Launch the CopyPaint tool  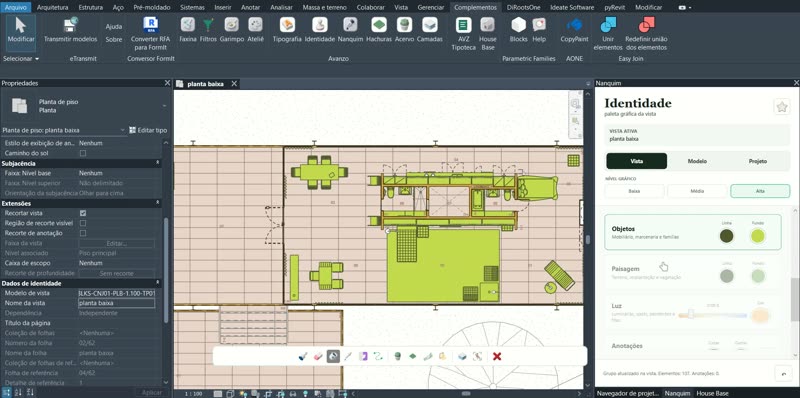pyautogui.click(x=574, y=30)
